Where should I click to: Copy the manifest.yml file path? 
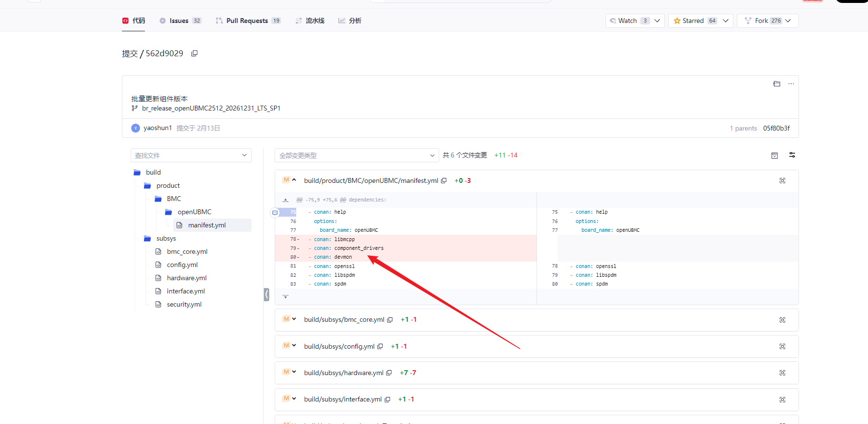point(444,180)
